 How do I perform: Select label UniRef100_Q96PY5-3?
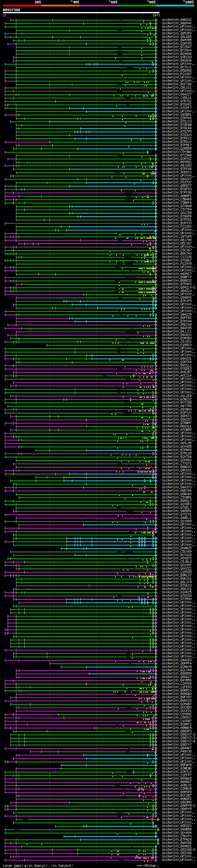coord(178,806)
